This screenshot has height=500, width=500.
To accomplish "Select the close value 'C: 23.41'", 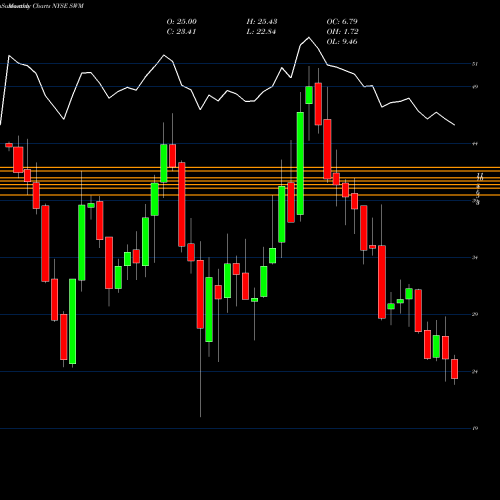I will 181,32.
